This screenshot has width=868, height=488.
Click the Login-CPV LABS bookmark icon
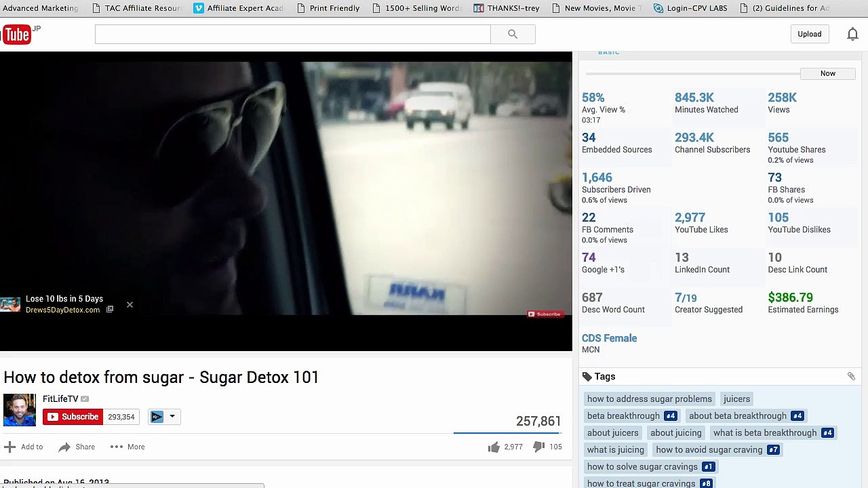pos(658,8)
